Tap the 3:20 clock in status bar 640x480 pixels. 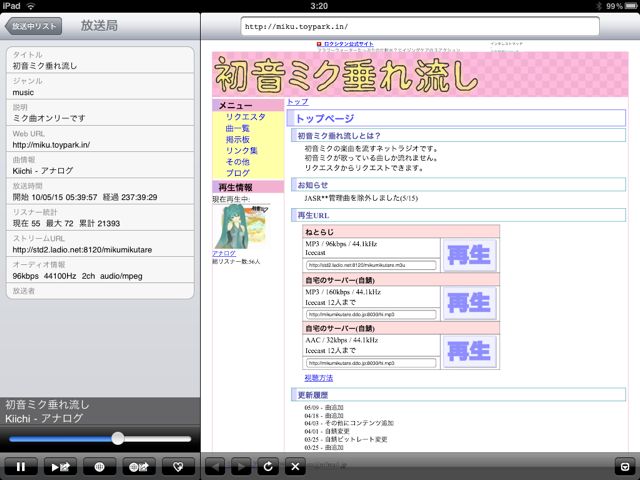tap(319, 6)
